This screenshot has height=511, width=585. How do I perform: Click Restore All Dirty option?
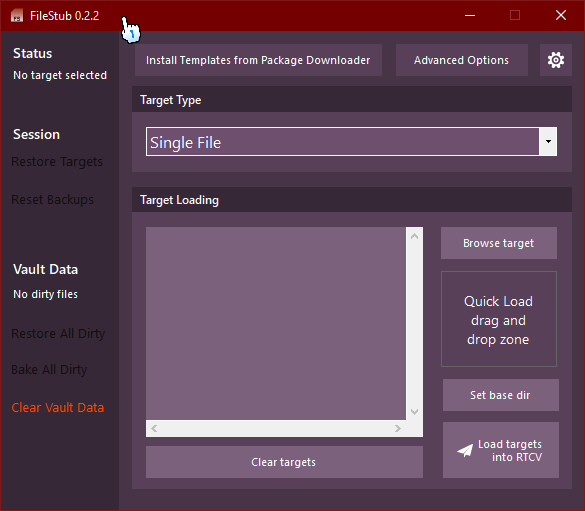pos(58,333)
